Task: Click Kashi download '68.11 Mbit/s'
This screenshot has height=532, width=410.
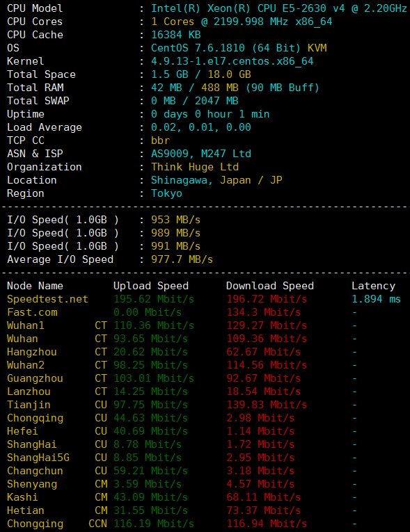Action: (264, 498)
